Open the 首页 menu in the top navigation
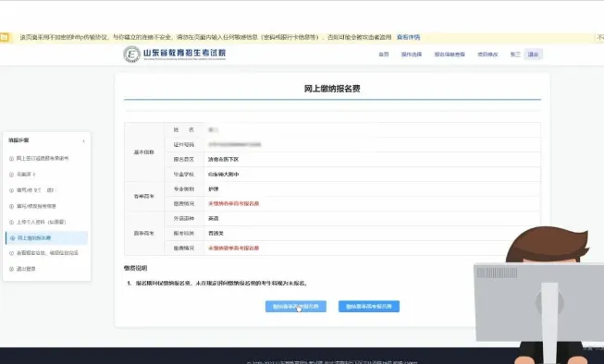Image resolution: width=604 pixels, height=364 pixels. 384,55
